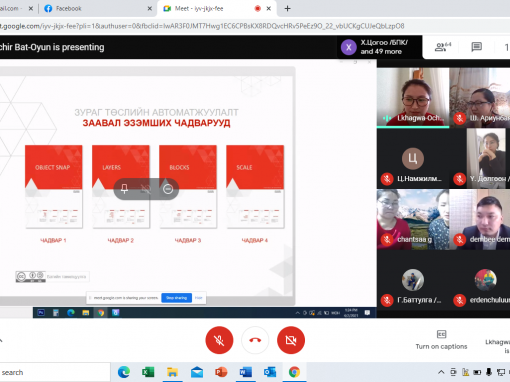Select Lkhagwa-Och participant video tile

pos(413,98)
